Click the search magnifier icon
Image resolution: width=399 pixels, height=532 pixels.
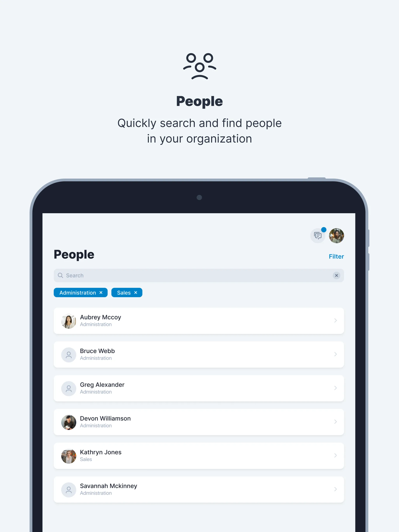point(61,275)
